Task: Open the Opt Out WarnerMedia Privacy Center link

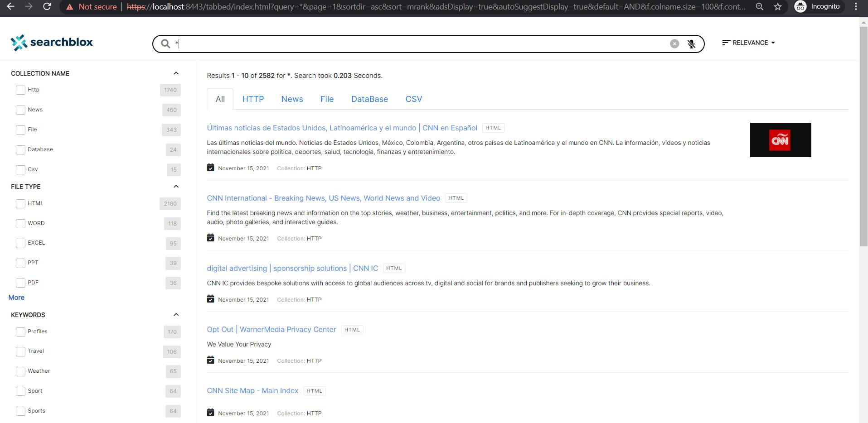Action: coord(272,329)
